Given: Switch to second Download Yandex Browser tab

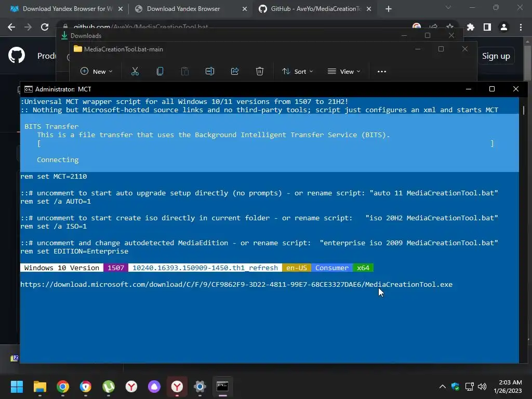Looking at the screenshot, I should pyautogui.click(x=183, y=9).
